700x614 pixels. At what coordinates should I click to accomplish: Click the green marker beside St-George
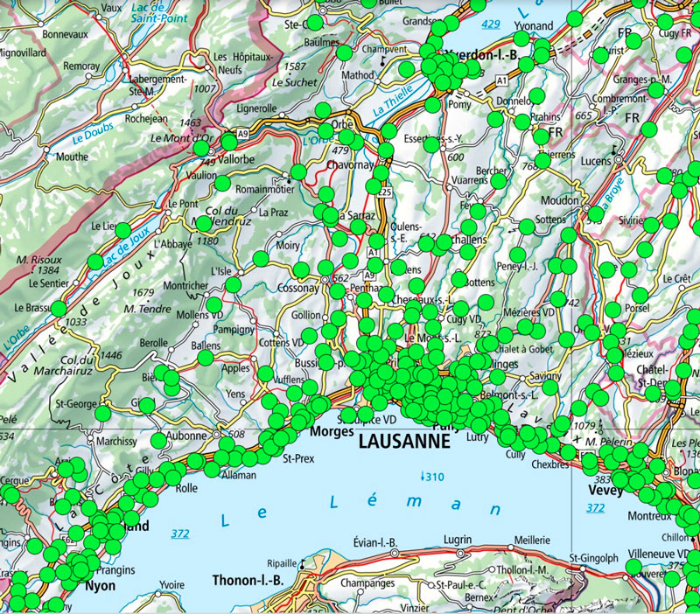pyautogui.click(x=103, y=412)
